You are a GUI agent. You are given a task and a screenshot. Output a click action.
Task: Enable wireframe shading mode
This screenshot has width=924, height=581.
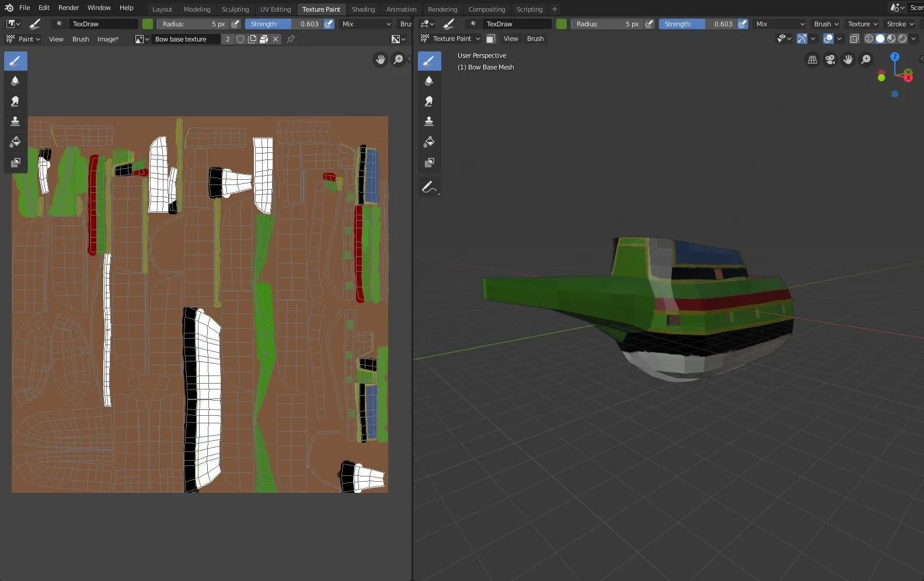point(869,39)
